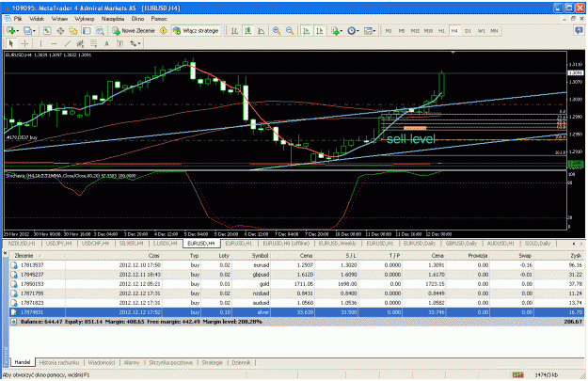Screen dimensions: 588x381
Task: Open the new chart dropdown arrow
Action: click(x=18, y=31)
